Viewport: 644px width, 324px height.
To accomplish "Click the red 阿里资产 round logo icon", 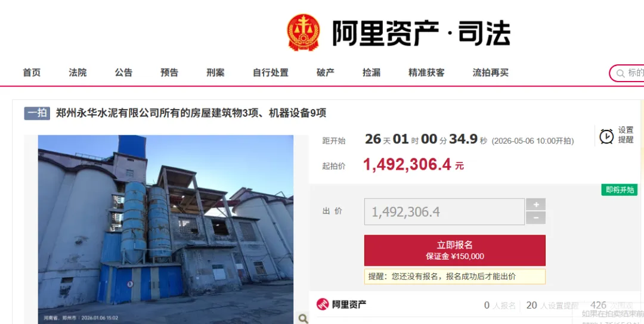I will [x=323, y=304].
